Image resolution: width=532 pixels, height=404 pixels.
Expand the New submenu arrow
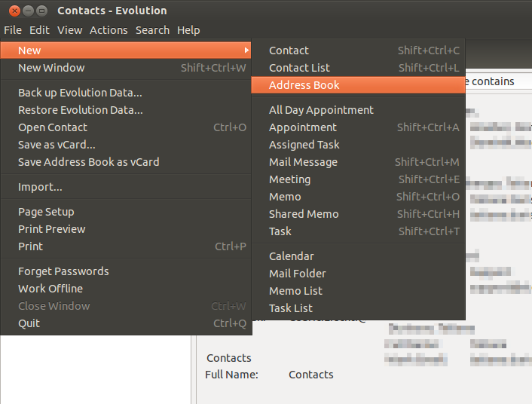(246, 50)
